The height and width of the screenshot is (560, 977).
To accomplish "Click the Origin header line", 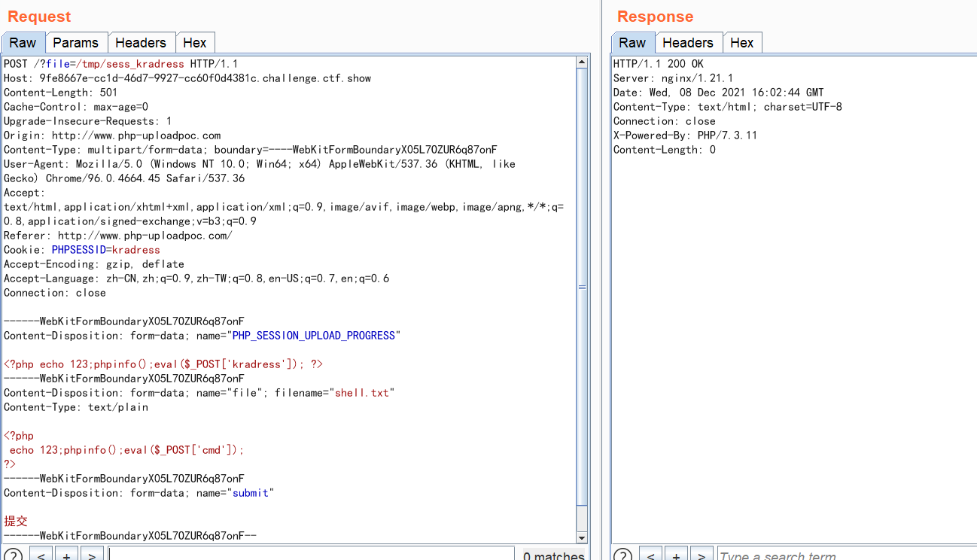I will tap(112, 135).
